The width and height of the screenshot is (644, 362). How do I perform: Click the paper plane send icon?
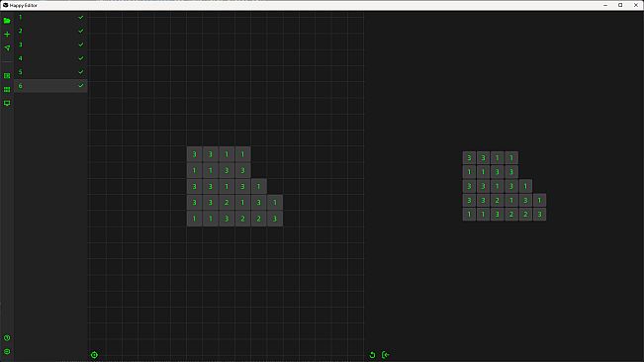pyautogui.click(x=7, y=48)
